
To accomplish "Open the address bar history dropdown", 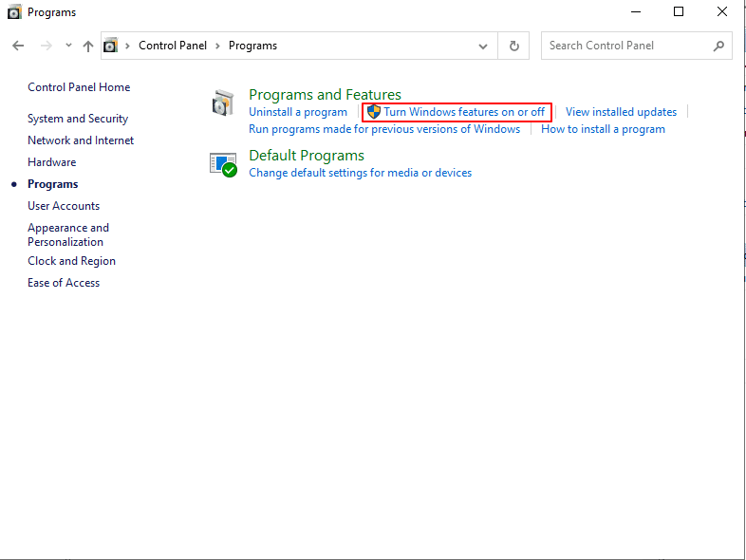I will coord(483,47).
